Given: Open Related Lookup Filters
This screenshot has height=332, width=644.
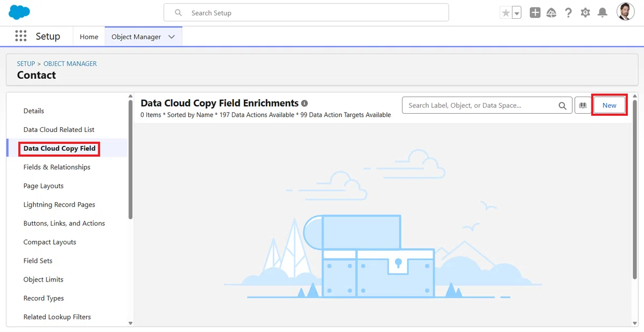Looking at the screenshot, I should [x=57, y=317].
